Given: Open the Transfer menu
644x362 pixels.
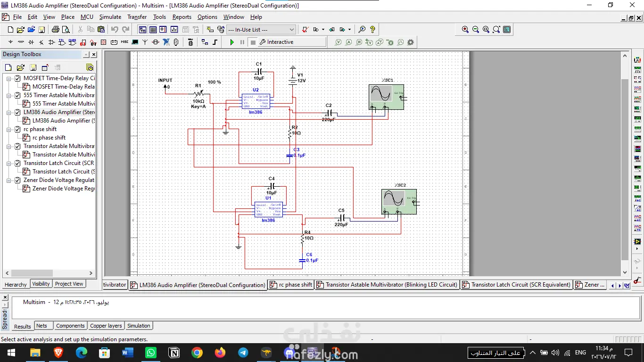Looking at the screenshot, I should [137, 17].
